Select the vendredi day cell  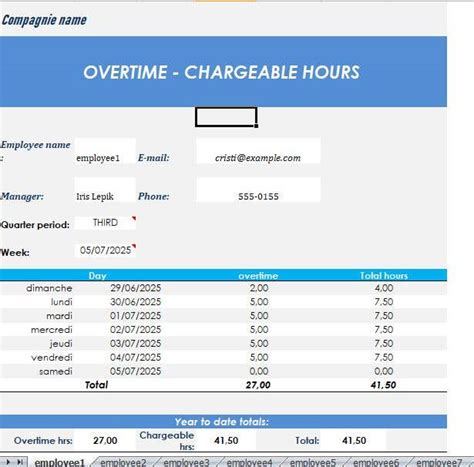click(x=52, y=357)
